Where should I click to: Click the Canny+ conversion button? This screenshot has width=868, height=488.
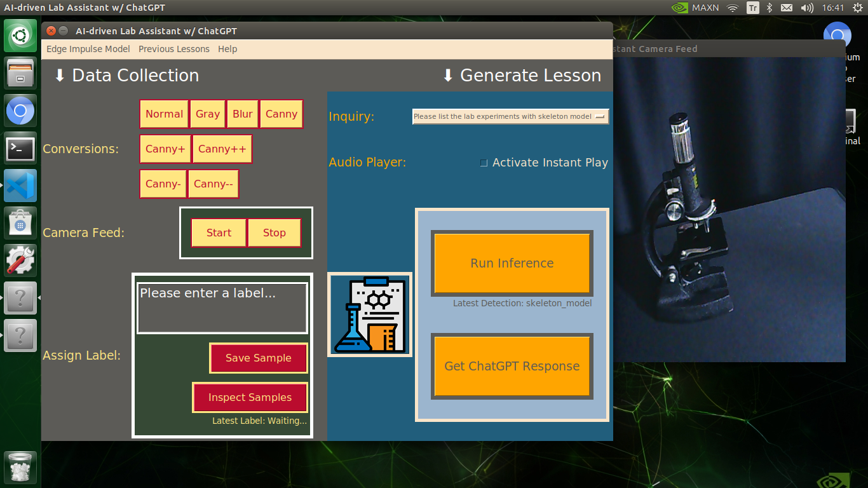[x=165, y=149]
